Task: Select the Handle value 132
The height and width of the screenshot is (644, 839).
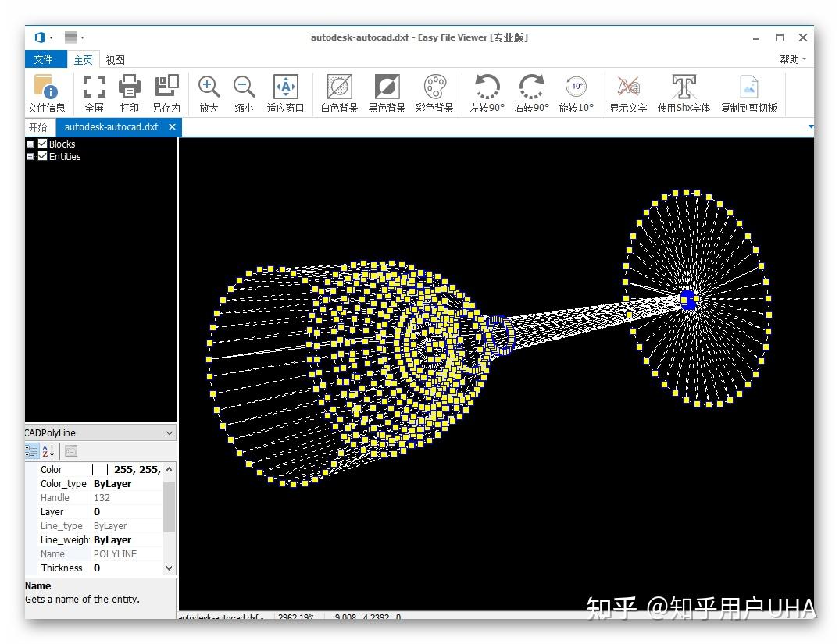Action: click(102, 498)
